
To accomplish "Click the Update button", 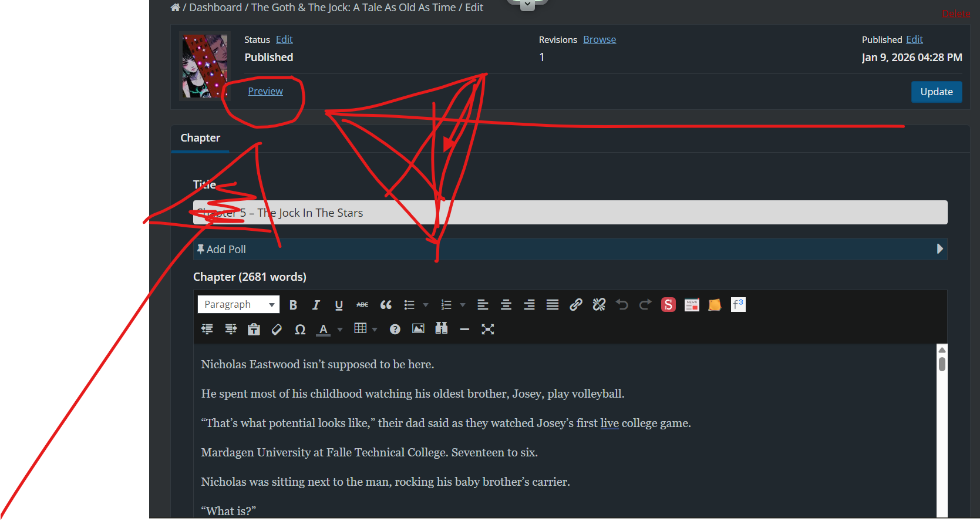I will coord(937,92).
